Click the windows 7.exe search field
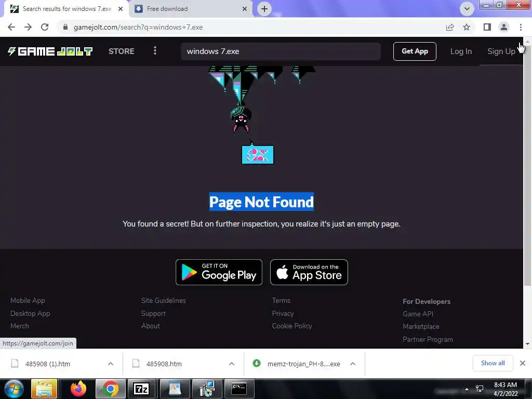Image resolution: width=532 pixels, height=399 pixels. (281, 51)
